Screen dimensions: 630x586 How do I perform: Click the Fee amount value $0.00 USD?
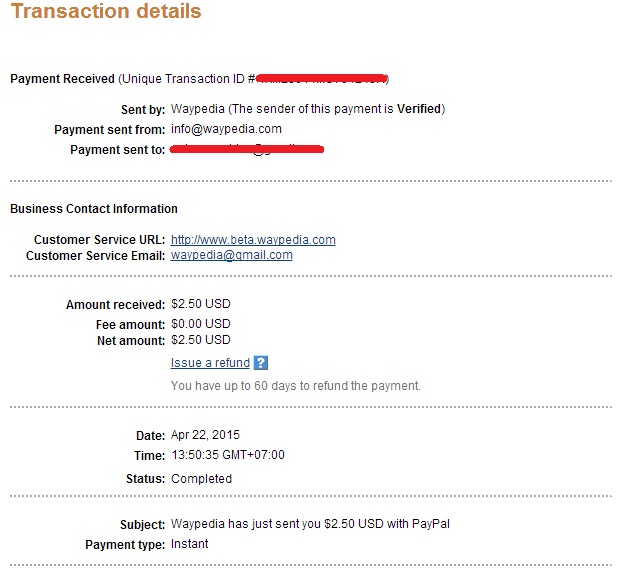pyautogui.click(x=200, y=324)
